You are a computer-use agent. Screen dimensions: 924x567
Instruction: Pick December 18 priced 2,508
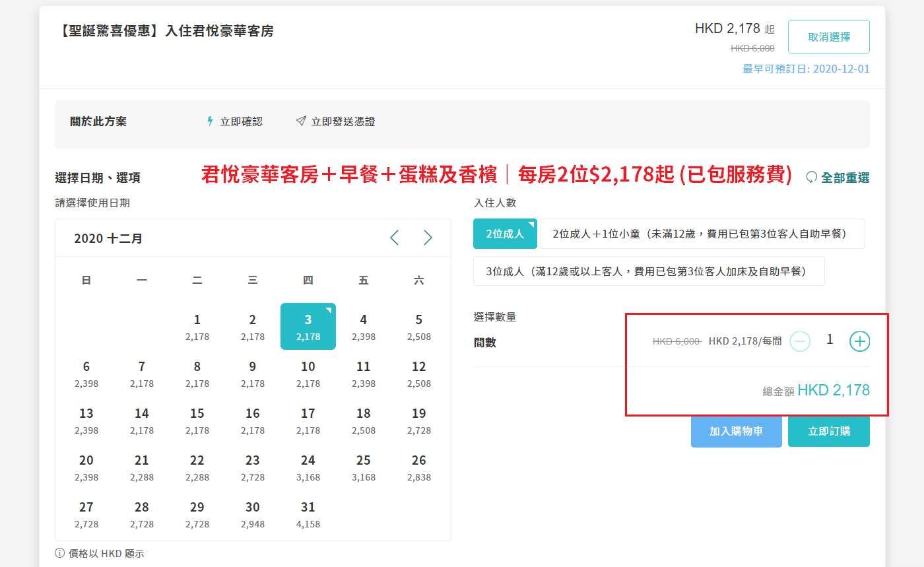coord(364,420)
